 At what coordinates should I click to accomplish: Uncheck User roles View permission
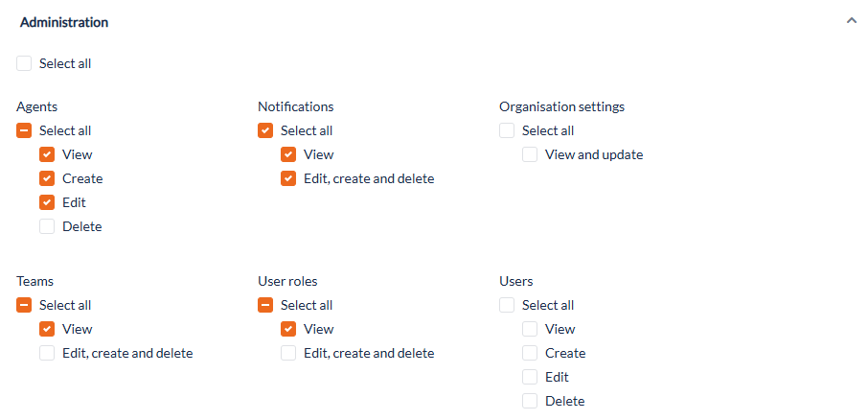coord(289,329)
